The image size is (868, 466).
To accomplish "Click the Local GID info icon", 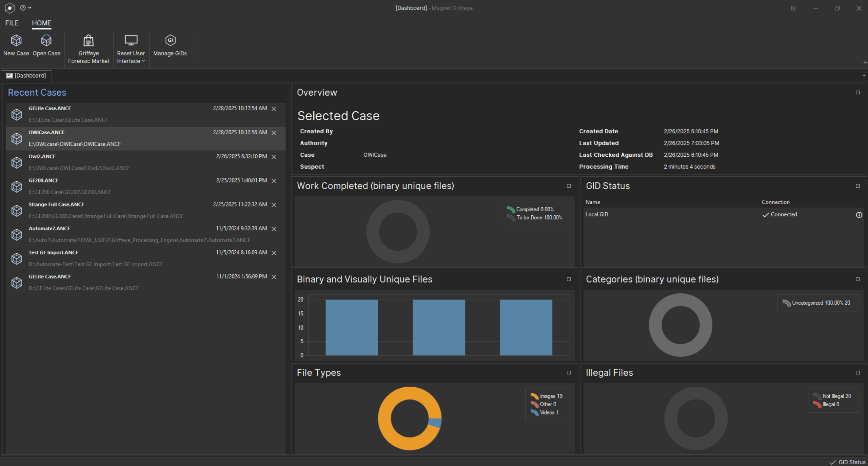I will point(859,215).
